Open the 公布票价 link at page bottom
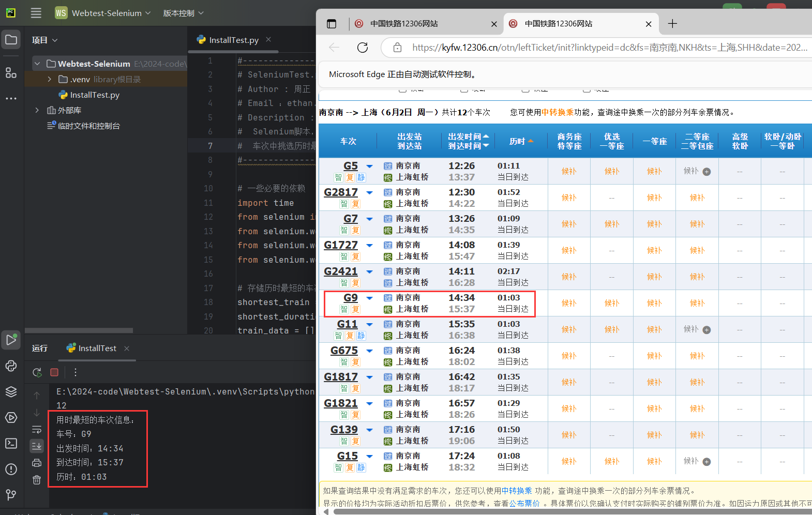Image resolution: width=812 pixels, height=515 pixels. (524, 503)
